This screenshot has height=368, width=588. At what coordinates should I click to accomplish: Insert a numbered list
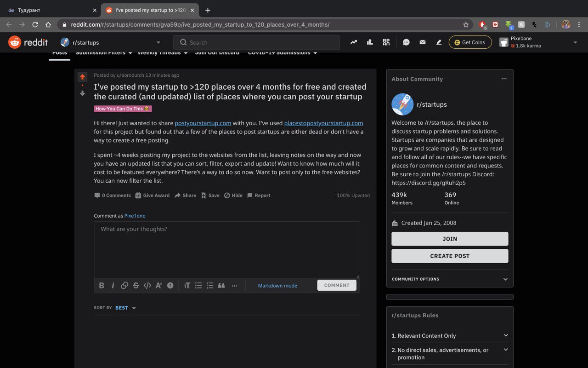point(210,285)
